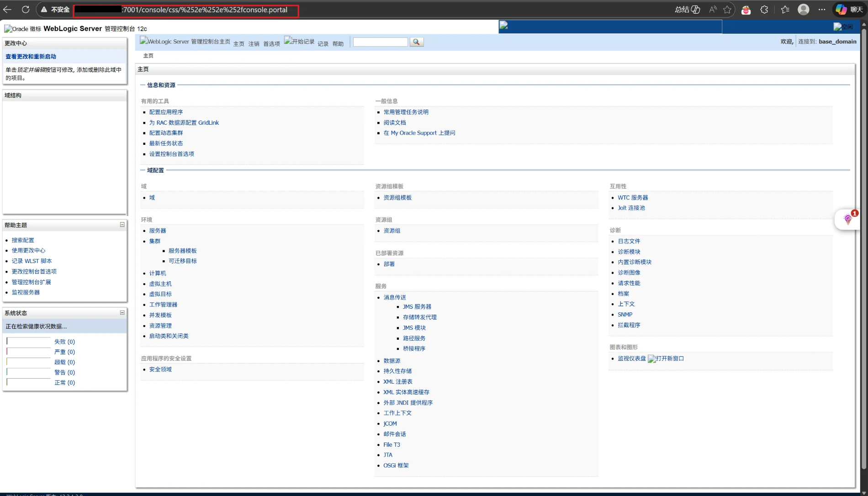Screen dimensions: 868x496
Task: Open the 日志文件 link under 诊断
Action: pos(629,241)
